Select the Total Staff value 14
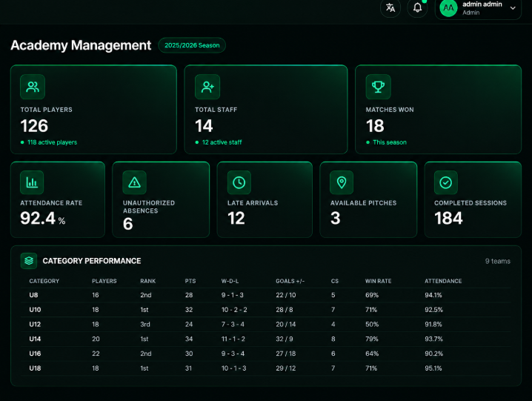 (204, 126)
